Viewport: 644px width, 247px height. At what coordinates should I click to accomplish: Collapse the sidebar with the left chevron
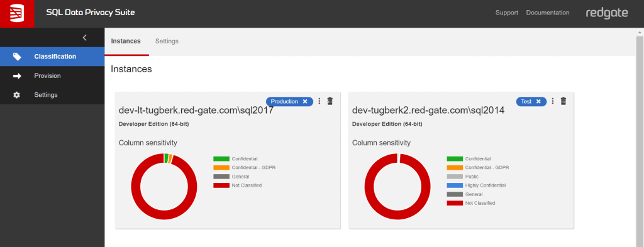85,38
